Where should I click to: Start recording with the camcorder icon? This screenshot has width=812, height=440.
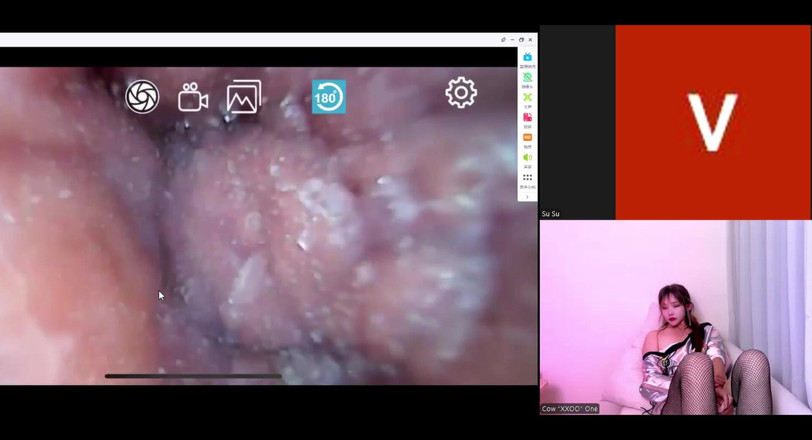coord(193,97)
